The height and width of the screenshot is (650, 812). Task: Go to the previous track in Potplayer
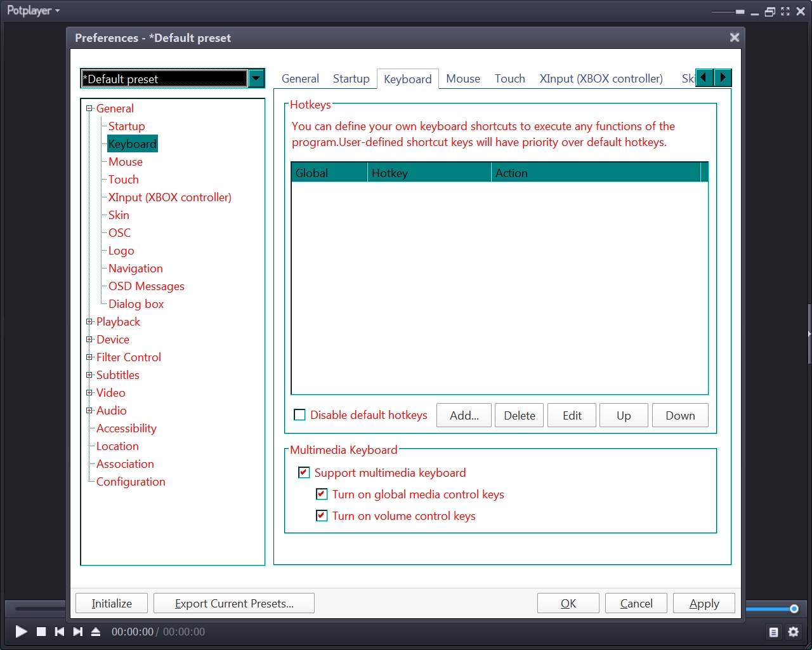tap(60, 632)
